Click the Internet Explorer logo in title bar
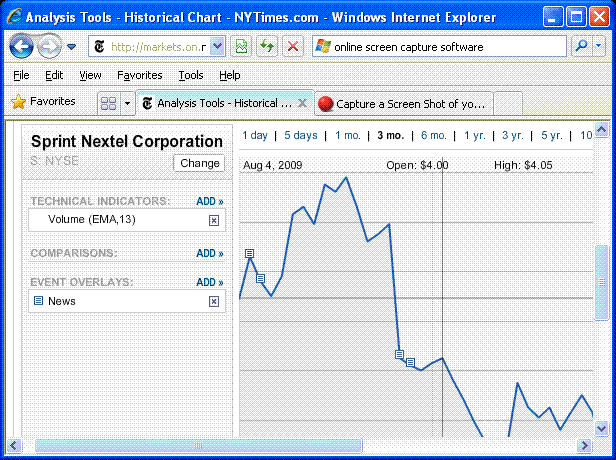 14,17
